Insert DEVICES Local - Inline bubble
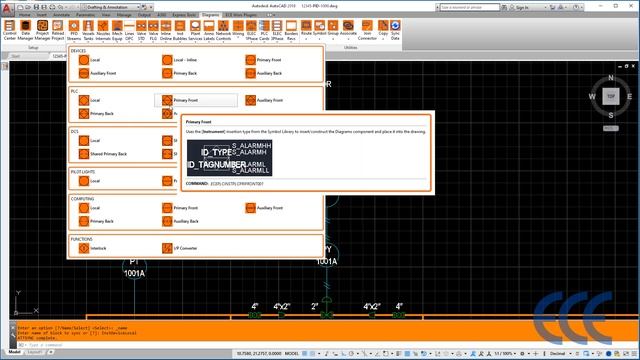Screen dimensions: 640x360 (180, 60)
